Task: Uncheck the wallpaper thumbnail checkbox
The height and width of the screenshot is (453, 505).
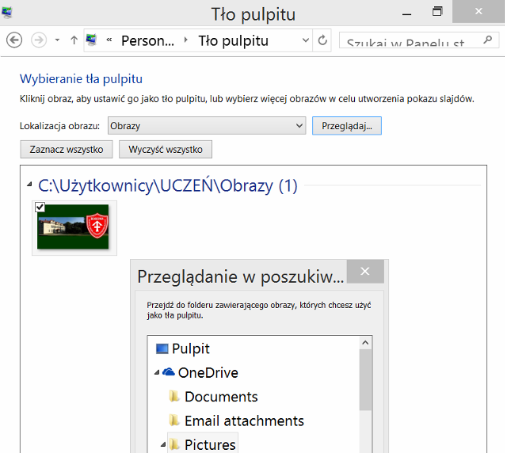Action: pyautogui.click(x=40, y=207)
